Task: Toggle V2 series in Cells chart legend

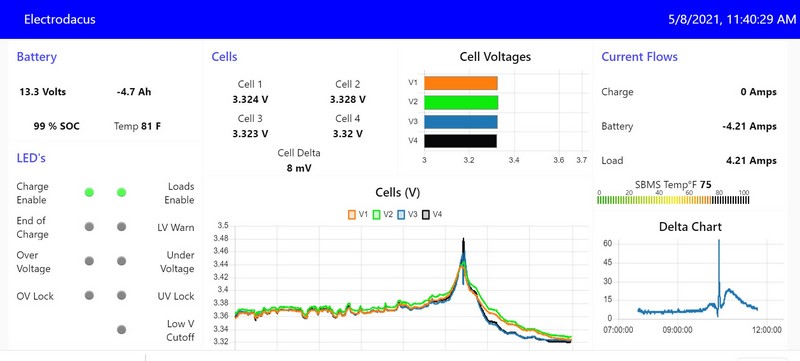Action: point(382,215)
